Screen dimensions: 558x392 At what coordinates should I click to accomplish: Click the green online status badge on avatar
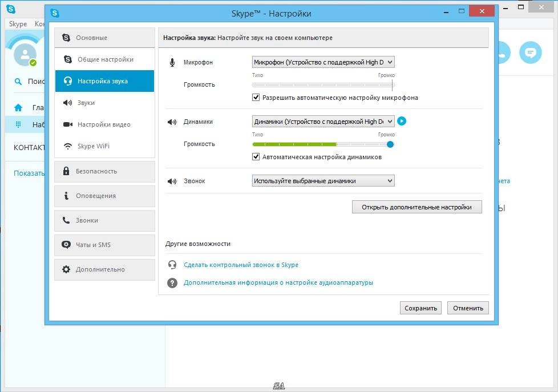point(33,63)
